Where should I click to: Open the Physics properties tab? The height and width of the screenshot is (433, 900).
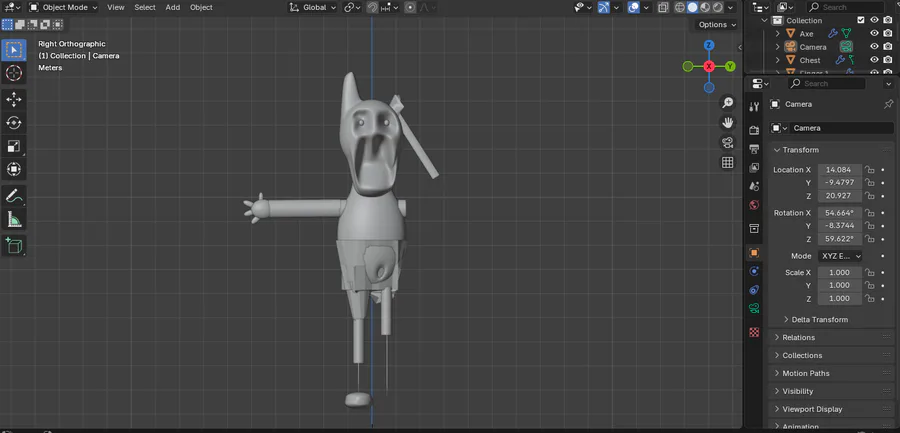(x=754, y=271)
